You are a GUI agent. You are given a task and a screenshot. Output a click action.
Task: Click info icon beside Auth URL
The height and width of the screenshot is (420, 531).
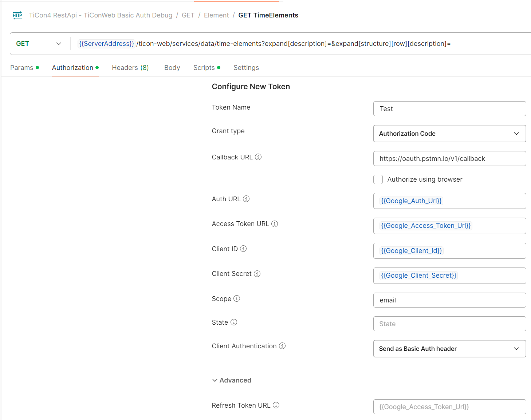246,199
